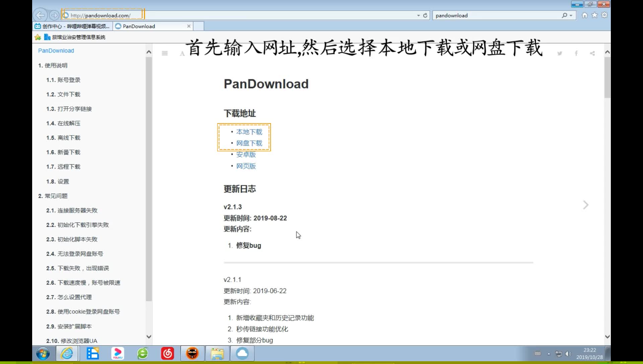Open 1.4. 在线解压 section
643x364 pixels.
(x=63, y=123)
